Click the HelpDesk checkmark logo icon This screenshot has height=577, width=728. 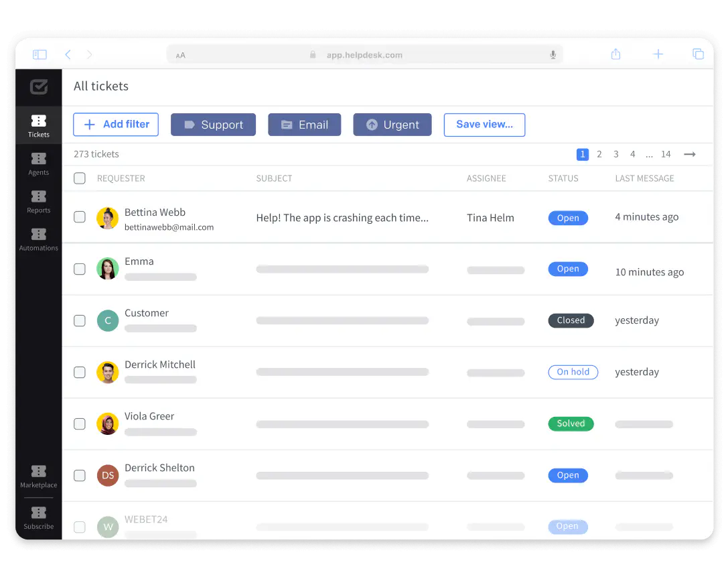[39, 86]
